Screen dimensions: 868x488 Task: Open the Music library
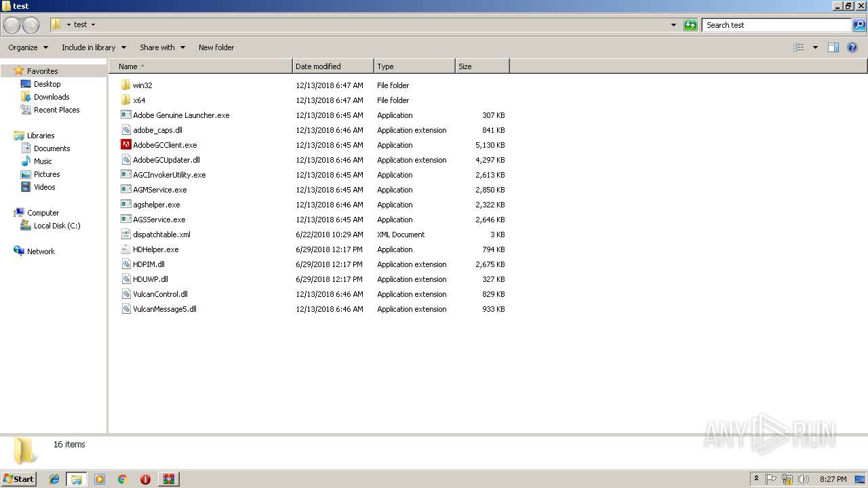coord(43,161)
